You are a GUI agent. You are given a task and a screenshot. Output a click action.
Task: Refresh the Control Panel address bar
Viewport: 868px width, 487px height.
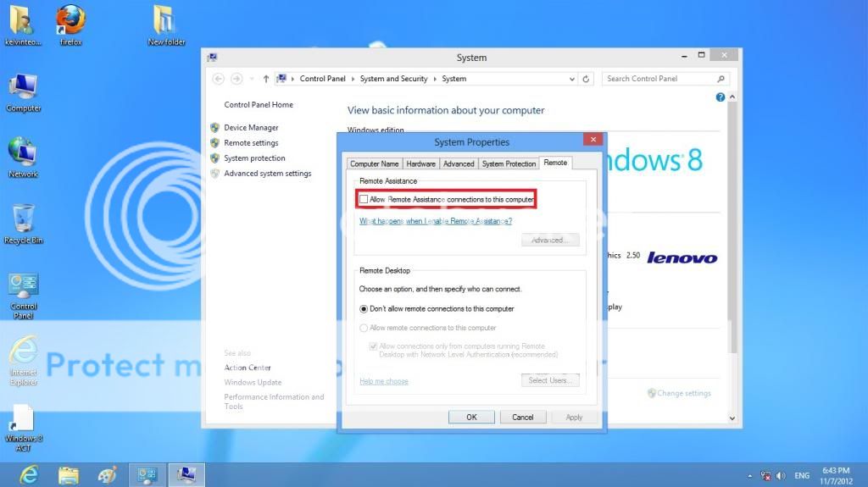point(587,79)
